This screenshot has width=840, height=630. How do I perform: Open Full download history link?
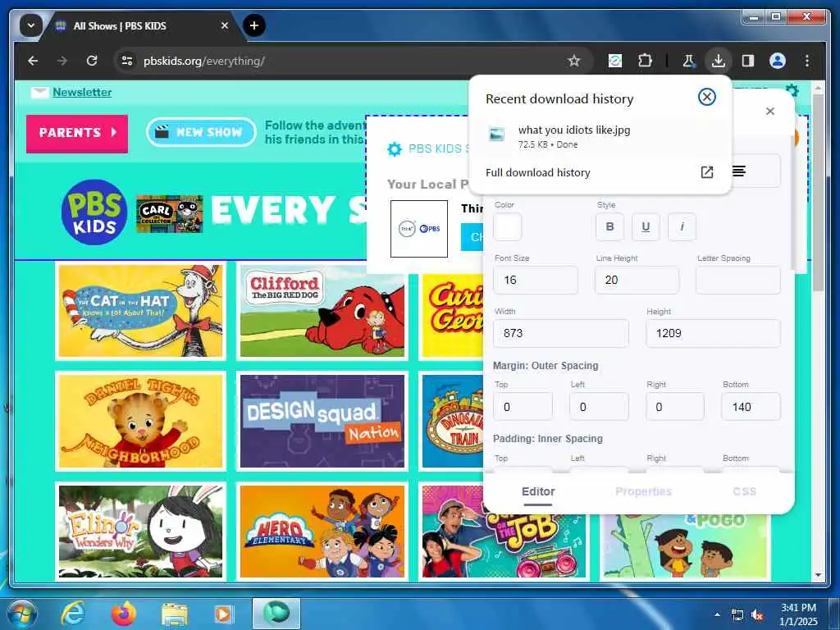click(x=538, y=172)
